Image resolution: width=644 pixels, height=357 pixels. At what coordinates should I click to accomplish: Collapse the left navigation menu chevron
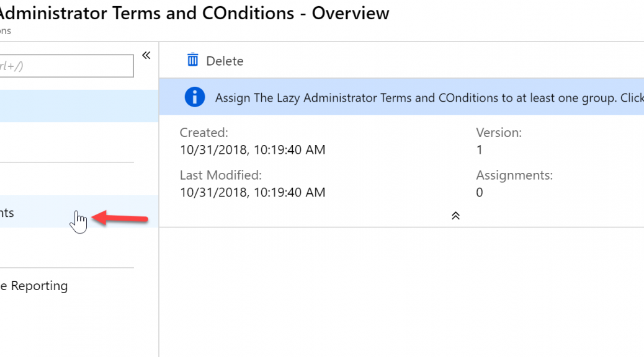coord(146,55)
